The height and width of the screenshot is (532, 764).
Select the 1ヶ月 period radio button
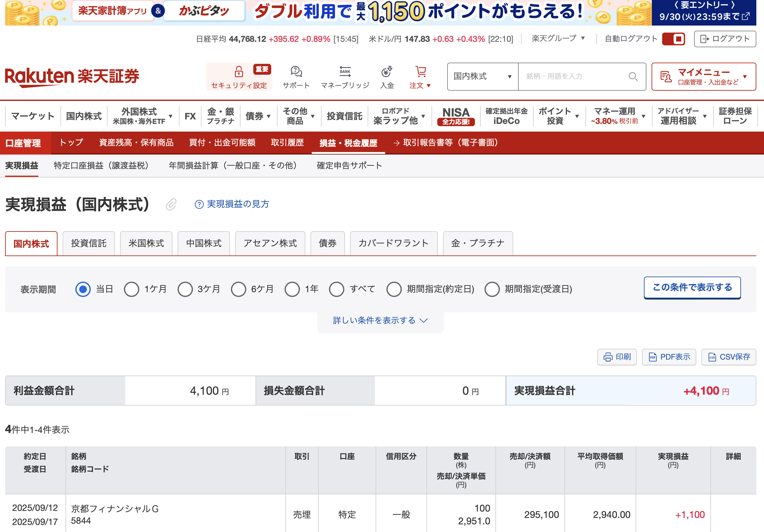click(x=132, y=289)
